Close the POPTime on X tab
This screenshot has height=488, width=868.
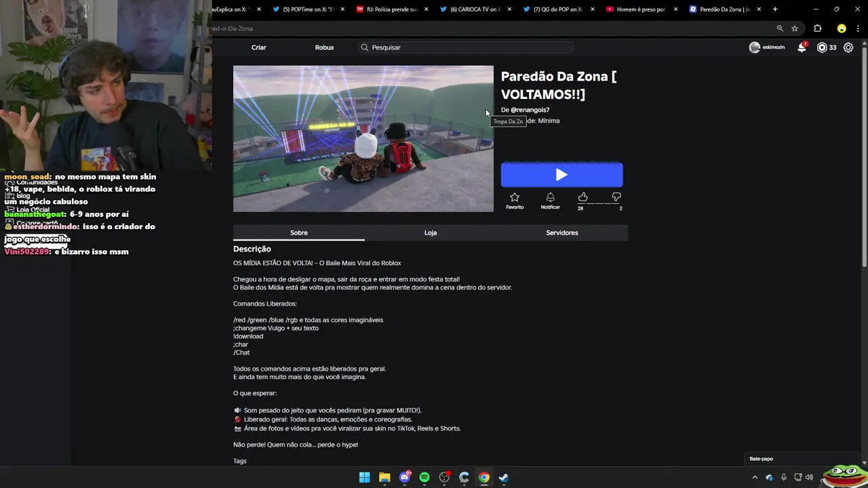342,9
